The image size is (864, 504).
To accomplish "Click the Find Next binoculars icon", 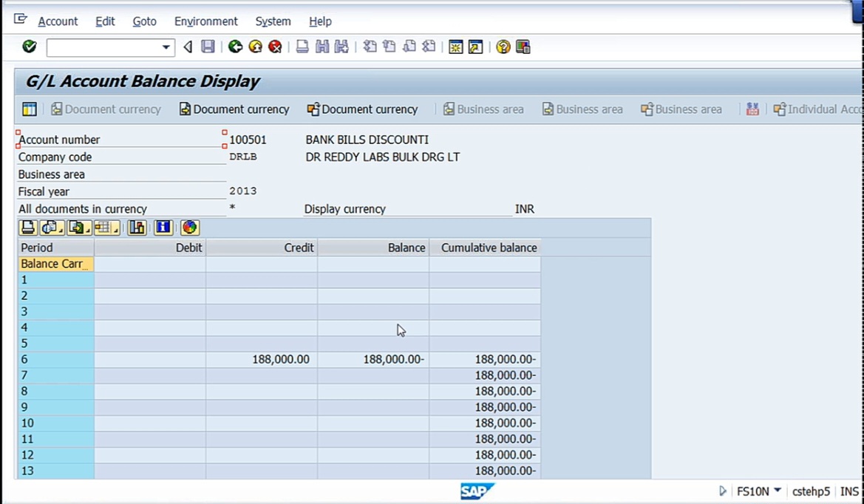I will (341, 47).
